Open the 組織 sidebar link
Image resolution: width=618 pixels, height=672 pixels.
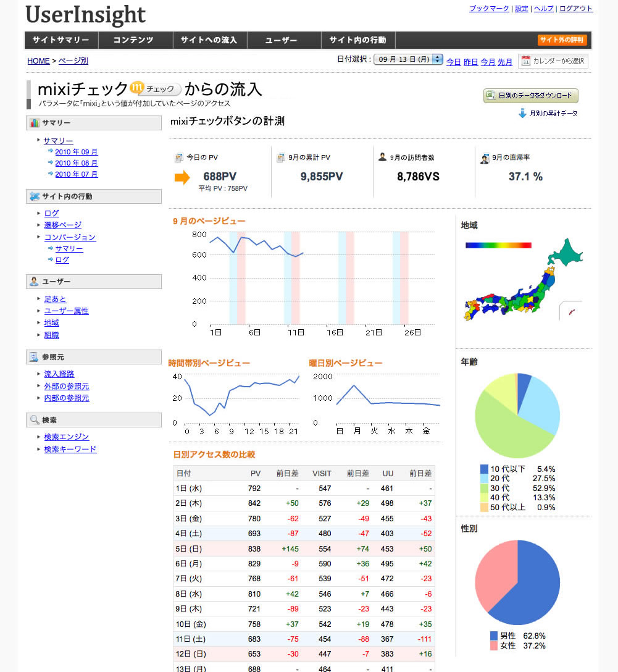51,335
